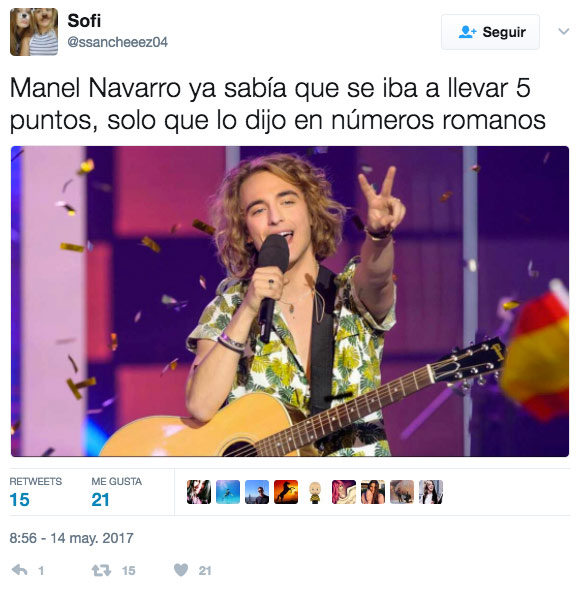Screen dimensions: 584x590
Task: Expand the tweet options chevron
Action: [x=563, y=31]
